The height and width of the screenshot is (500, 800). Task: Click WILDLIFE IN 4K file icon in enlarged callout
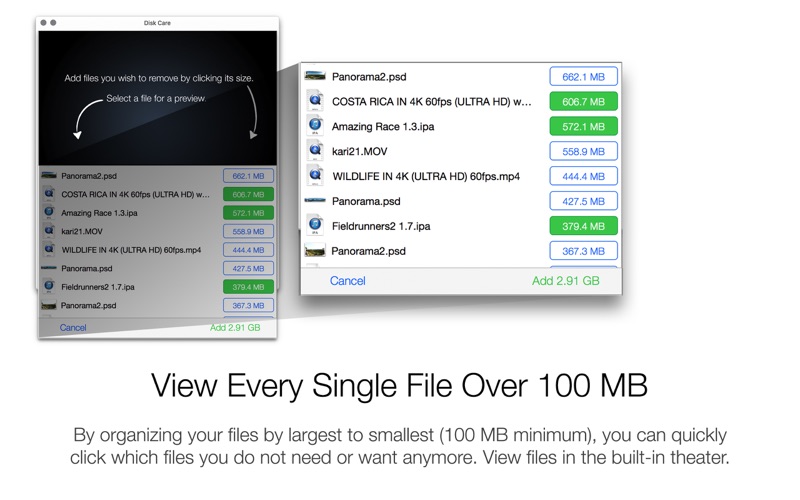[315, 176]
